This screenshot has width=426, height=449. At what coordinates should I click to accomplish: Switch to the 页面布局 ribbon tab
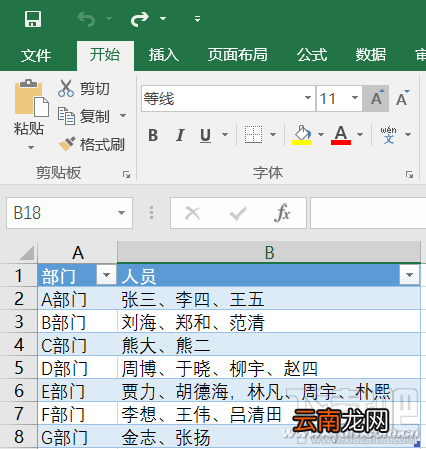tap(238, 55)
